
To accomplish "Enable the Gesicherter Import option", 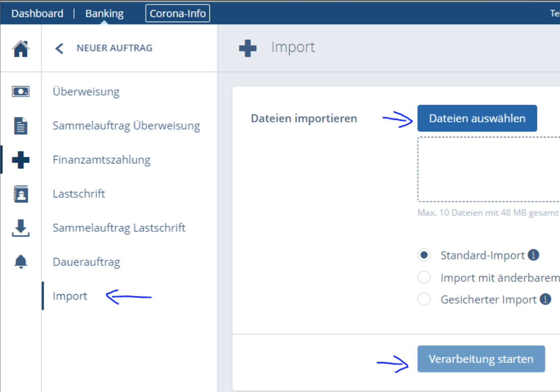I will pyautogui.click(x=424, y=299).
